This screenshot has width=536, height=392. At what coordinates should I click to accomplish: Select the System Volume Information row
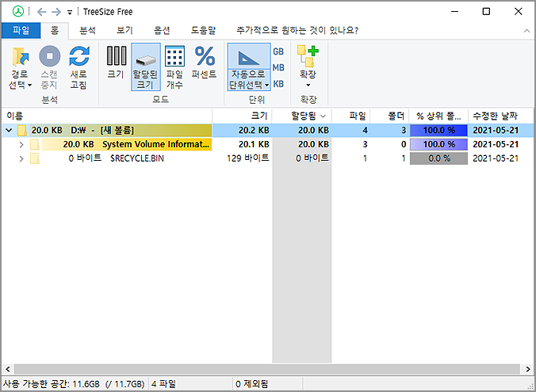(x=267, y=144)
